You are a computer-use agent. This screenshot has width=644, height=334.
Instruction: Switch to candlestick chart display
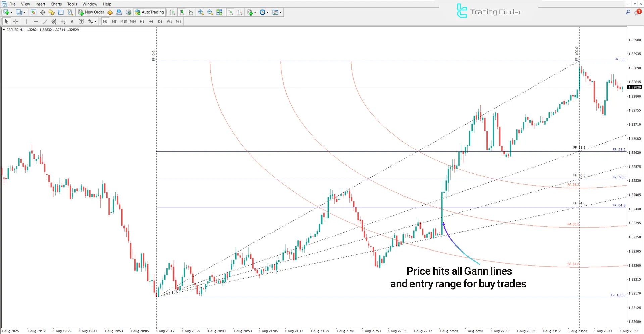coord(182,12)
